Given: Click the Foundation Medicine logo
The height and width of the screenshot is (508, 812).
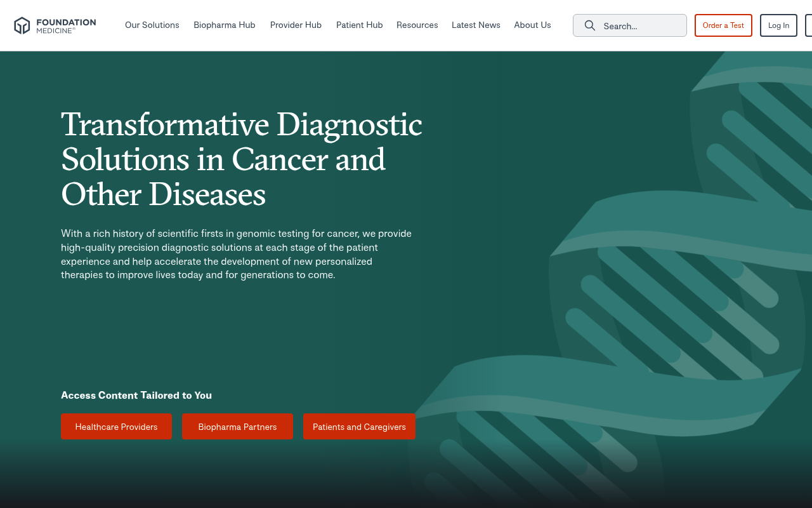Looking at the screenshot, I should (x=55, y=25).
